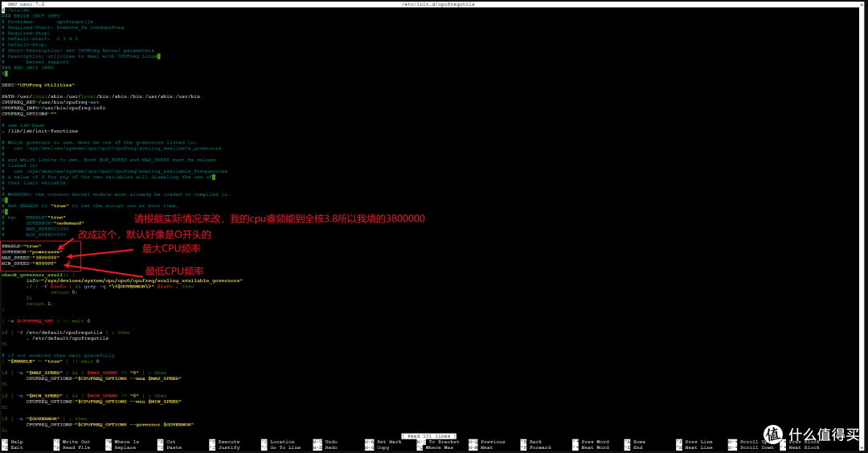Place cursor on ENABLE="true" line
The width and height of the screenshot is (868, 453).
22,245
